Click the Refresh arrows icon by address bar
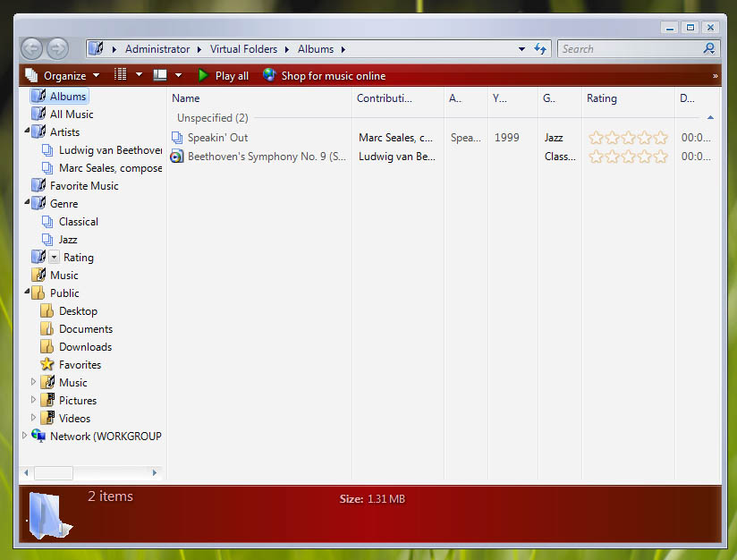Screen dimensions: 737x560 [x=540, y=49]
